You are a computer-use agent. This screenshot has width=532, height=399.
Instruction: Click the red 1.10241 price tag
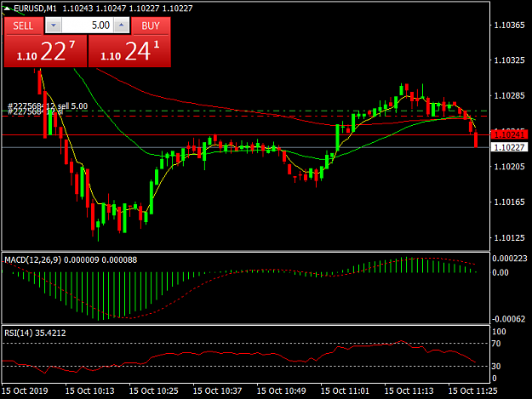[x=509, y=134]
